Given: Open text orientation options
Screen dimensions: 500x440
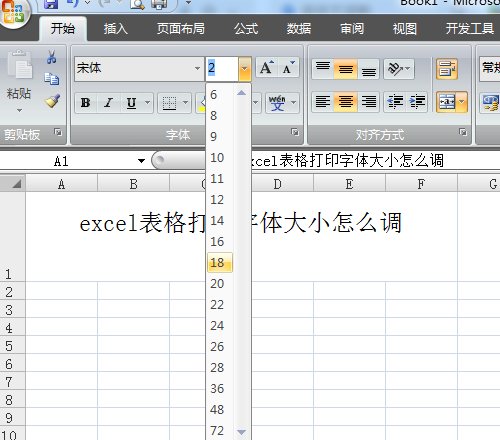Looking at the screenshot, I should coord(399,69).
